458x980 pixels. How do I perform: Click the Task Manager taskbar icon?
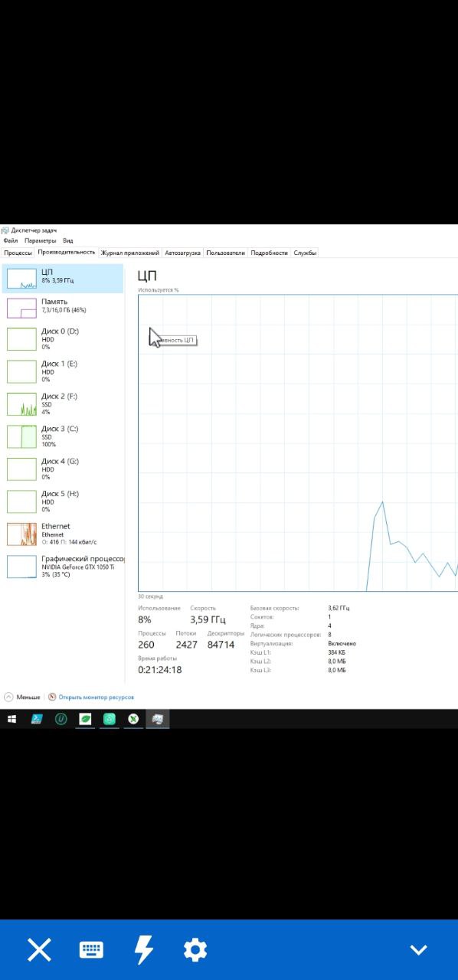[158, 719]
